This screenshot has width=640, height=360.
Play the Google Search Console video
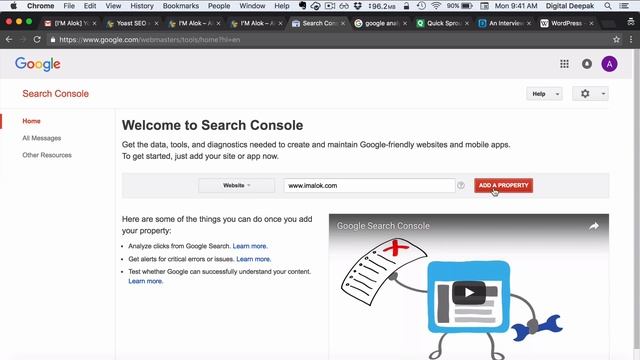[469, 292]
